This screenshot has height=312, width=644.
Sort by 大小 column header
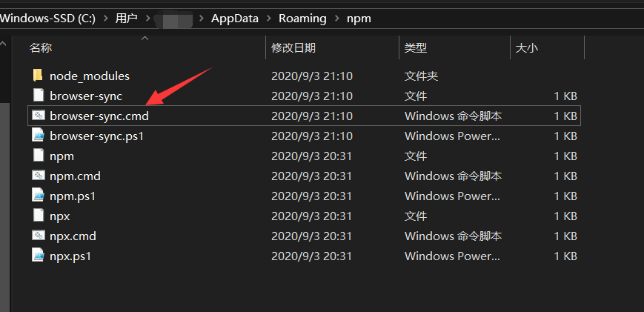526,48
